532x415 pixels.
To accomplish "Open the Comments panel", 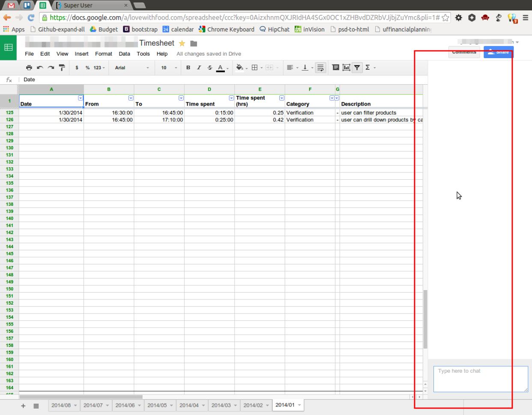I will pos(464,52).
